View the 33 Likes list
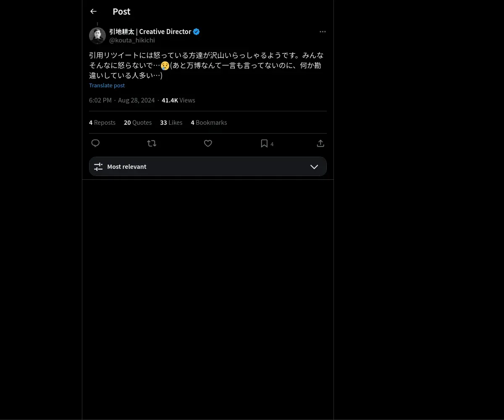This screenshot has height=420, width=504. click(171, 123)
